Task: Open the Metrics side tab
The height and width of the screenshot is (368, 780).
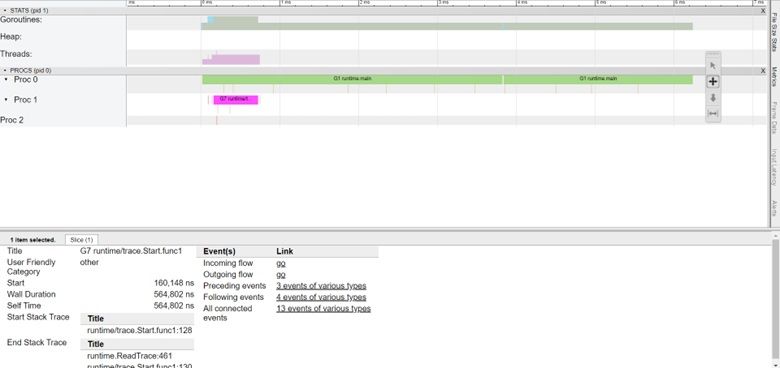Action: pyautogui.click(x=775, y=76)
